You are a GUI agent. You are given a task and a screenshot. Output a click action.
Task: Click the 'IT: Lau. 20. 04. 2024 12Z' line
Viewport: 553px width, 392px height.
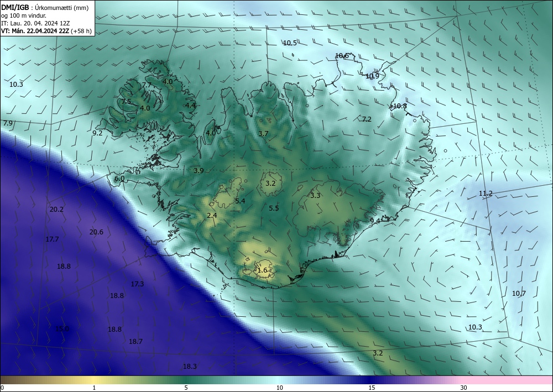(35, 23)
